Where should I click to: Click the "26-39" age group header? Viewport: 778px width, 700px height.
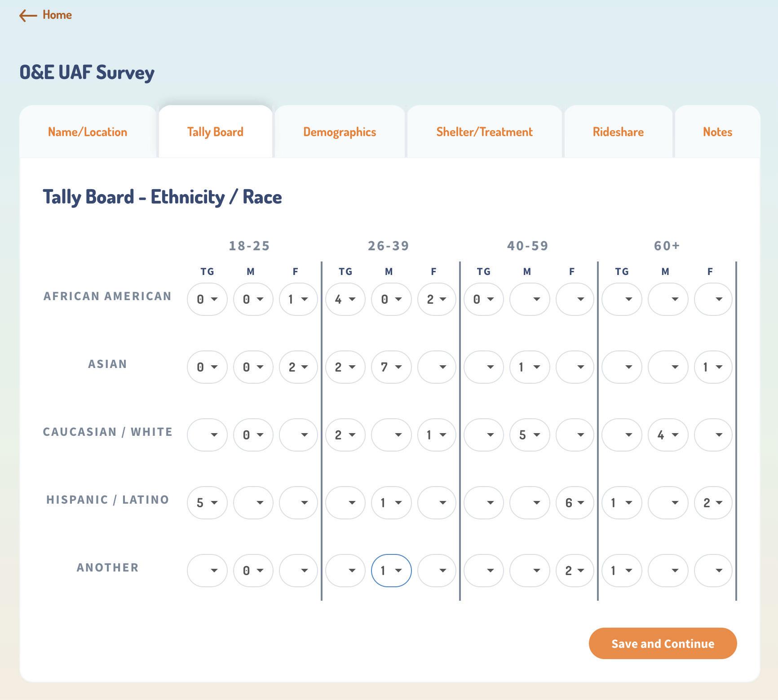point(389,246)
